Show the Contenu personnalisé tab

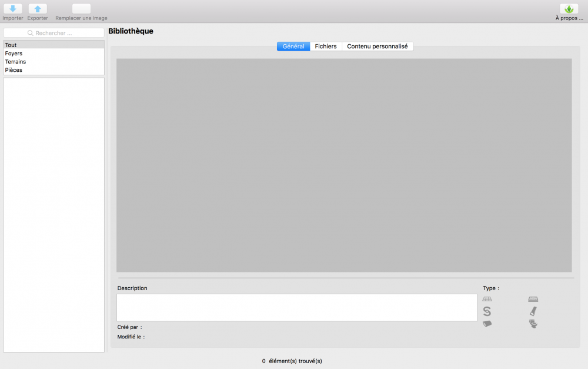click(x=377, y=46)
